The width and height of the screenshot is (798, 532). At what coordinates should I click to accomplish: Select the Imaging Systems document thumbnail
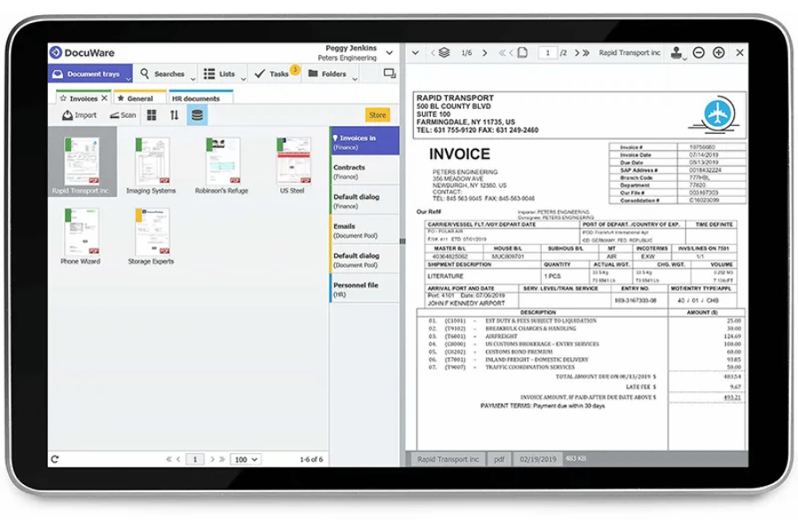point(152,166)
